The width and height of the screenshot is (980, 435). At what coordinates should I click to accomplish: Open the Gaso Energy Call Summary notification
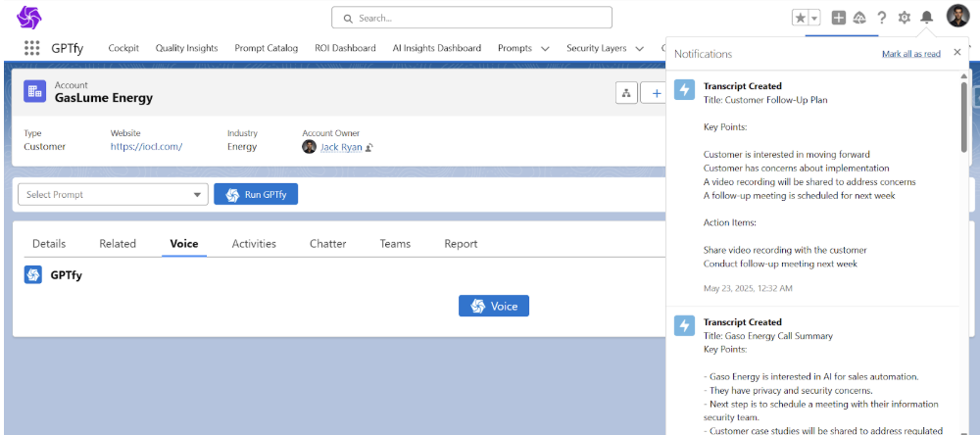pyautogui.click(x=812, y=371)
